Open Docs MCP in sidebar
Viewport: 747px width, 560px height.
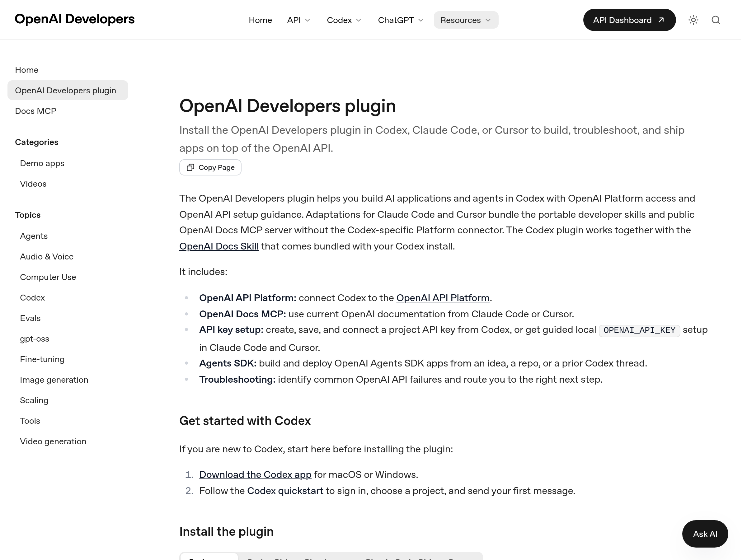pyautogui.click(x=35, y=111)
